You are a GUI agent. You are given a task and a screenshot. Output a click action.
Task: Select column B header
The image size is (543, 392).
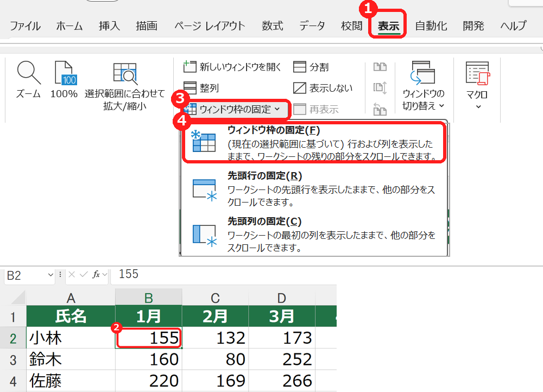coord(149,298)
